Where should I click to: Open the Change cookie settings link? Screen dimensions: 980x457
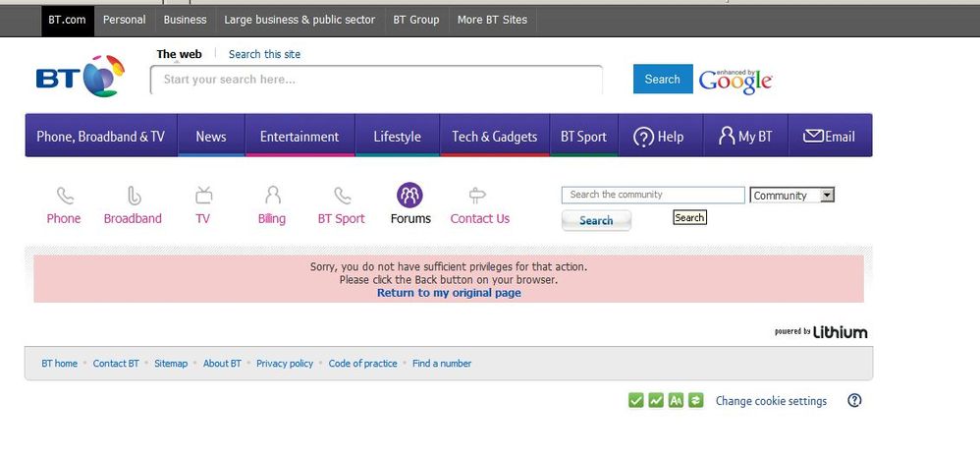coord(771,401)
